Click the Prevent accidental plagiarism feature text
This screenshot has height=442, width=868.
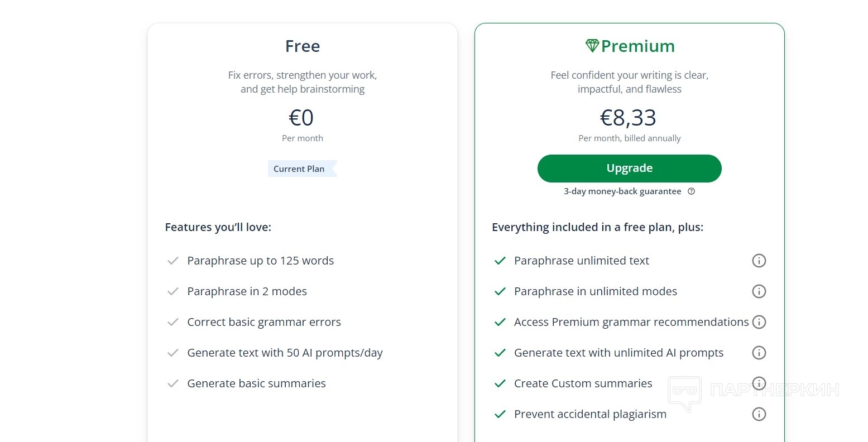pos(590,414)
